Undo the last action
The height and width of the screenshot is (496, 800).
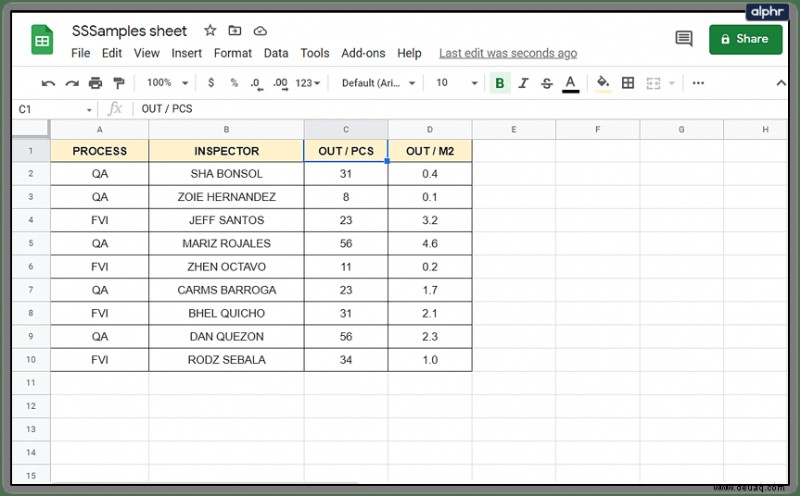(48, 83)
